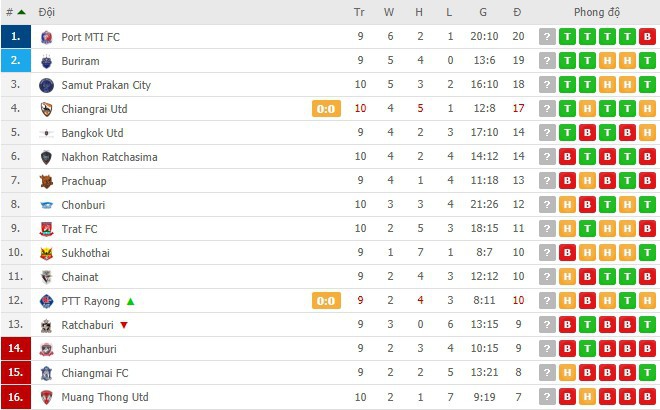Click the Port MTI FC club crest
This screenshot has height=410, width=660.
click(46, 37)
